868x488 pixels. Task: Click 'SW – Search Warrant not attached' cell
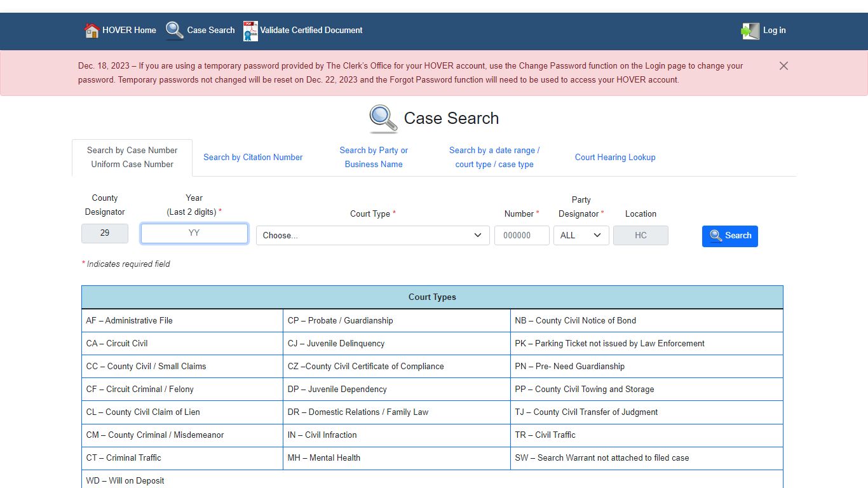[647, 458]
